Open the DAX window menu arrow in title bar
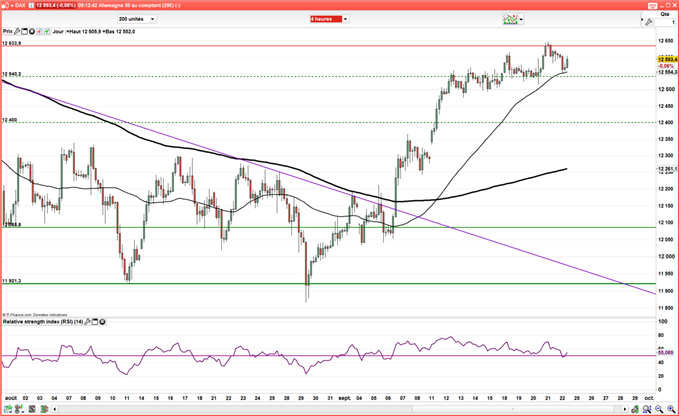 [x=11, y=5]
